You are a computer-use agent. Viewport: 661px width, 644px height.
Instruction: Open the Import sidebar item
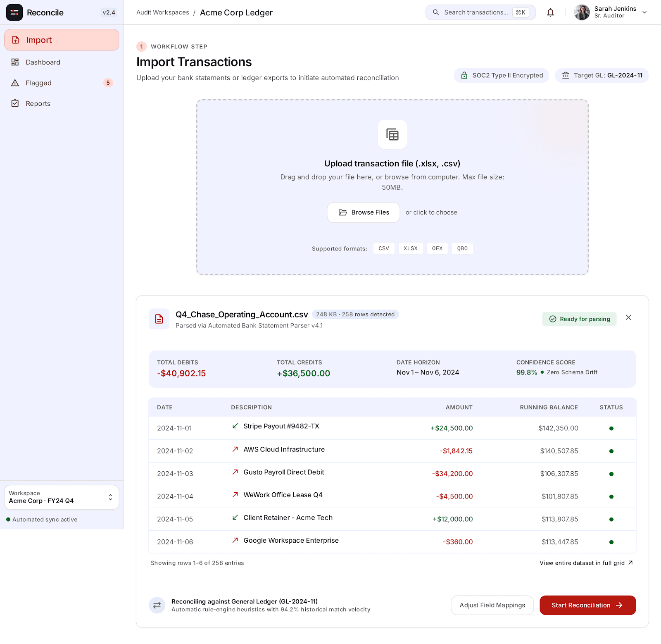[62, 40]
